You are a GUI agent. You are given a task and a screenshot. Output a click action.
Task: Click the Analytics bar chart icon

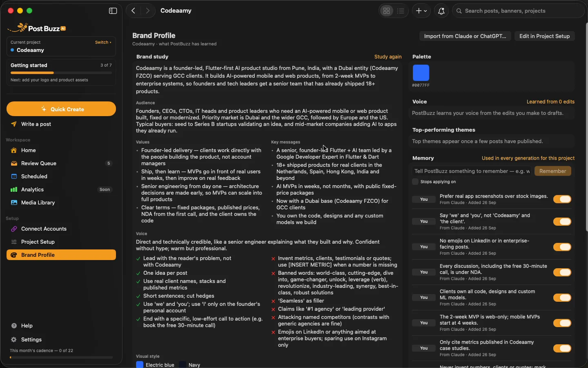pyautogui.click(x=14, y=190)
